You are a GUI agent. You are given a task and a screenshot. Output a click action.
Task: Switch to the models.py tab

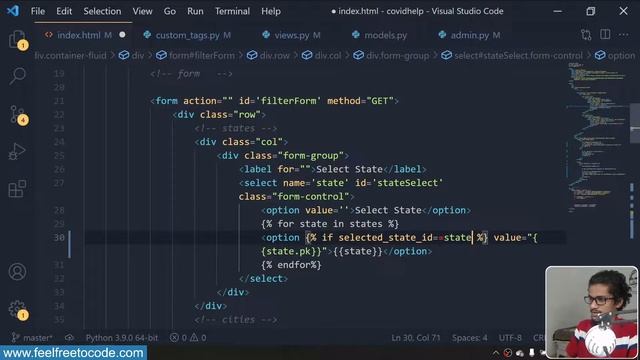[x=385, y=35]
